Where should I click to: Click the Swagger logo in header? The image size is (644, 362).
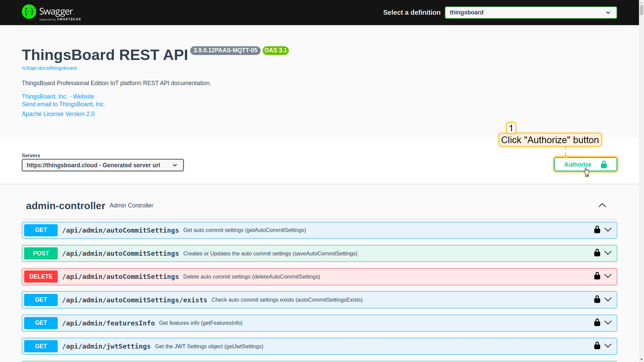pyautogui.click(x=51, y=12)
